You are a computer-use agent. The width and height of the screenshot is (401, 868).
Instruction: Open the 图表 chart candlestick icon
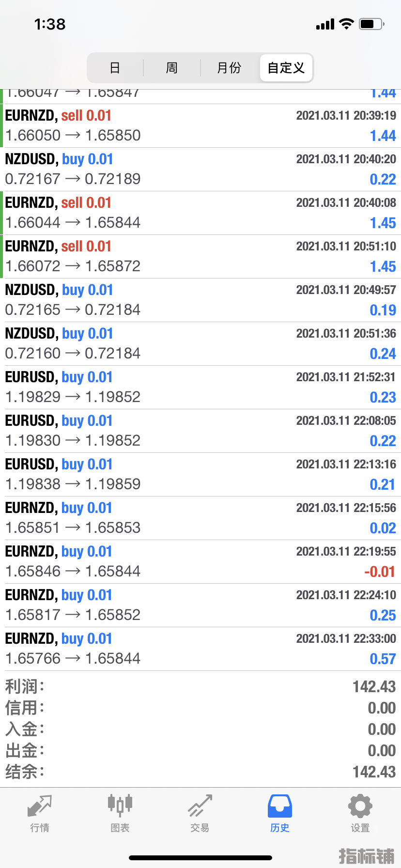(x=120, y=806)
